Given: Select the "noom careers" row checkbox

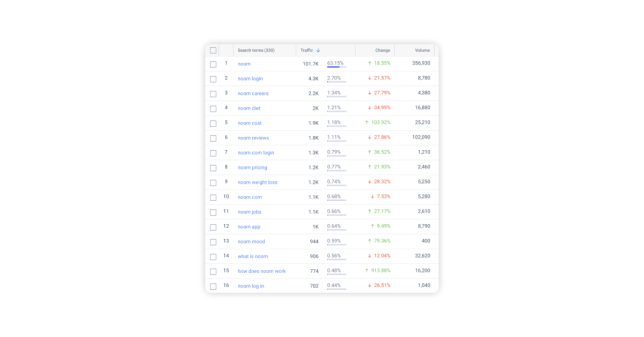Looking at the screenshot, I should tap(213, 93).
